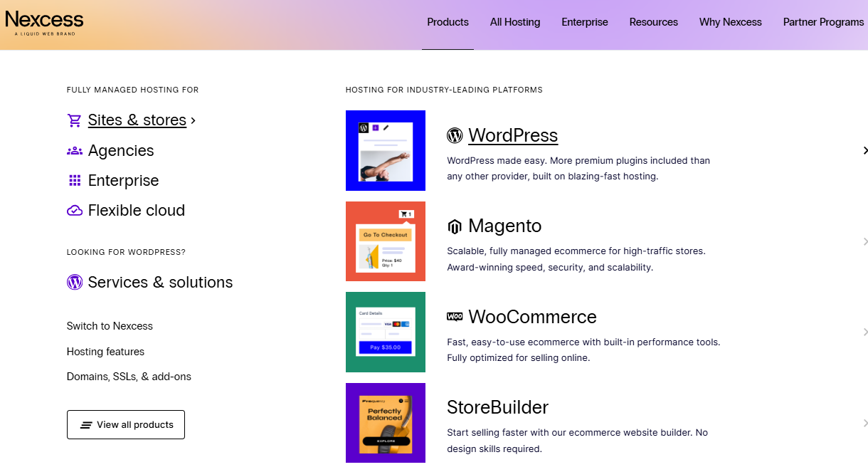Click the cloud icon beside Flexible cloud

75,211
